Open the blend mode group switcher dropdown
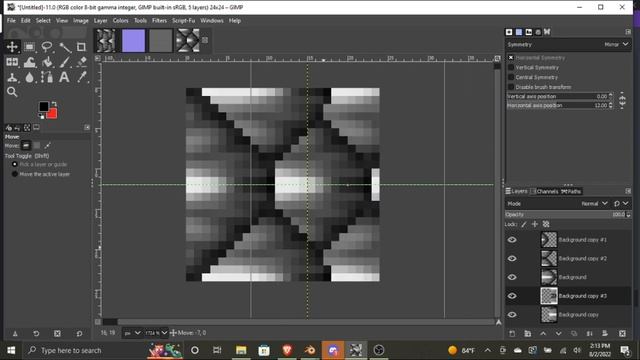The height and width of the screenshot is (360, 640). coord(621,203)
